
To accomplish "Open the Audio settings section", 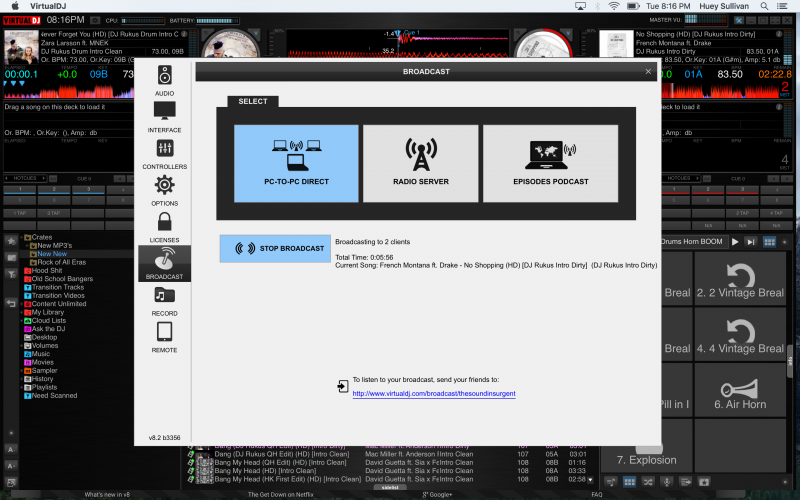I will pyautogui.click(x=164, y=80).
